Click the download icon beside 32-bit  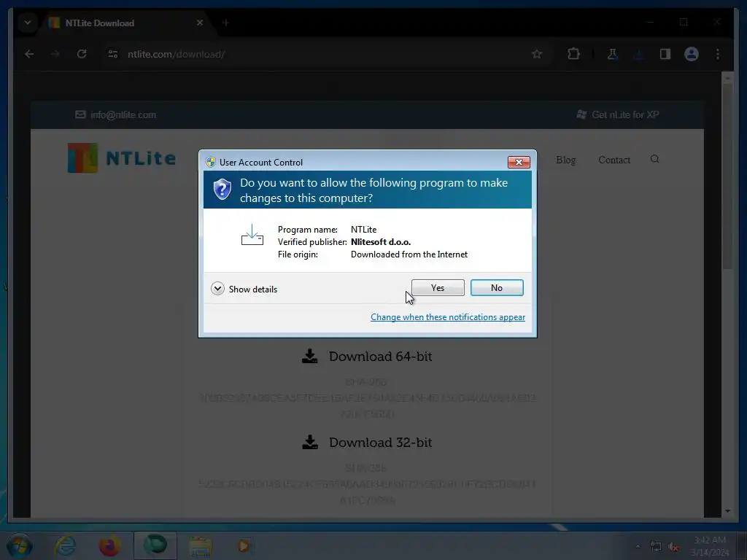tap(310, 443)
